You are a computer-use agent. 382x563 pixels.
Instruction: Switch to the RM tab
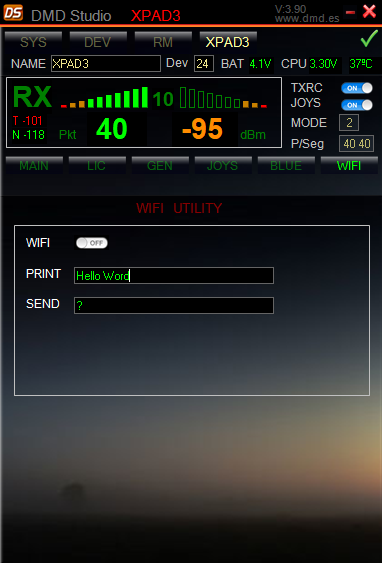[x=163, y=42]
